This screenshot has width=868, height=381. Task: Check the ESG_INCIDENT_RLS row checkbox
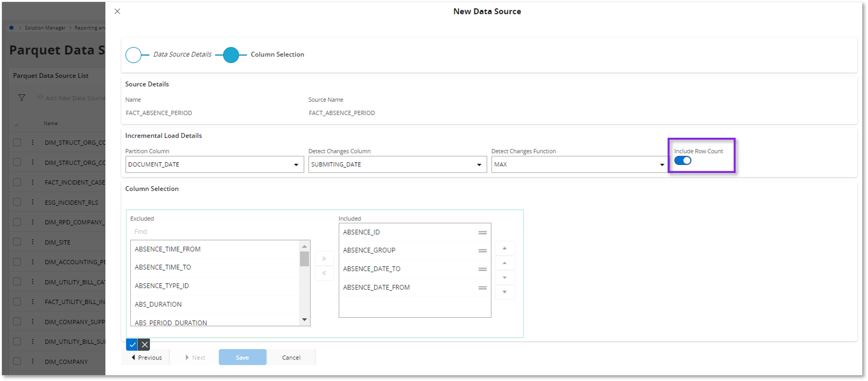coord(17,202)
